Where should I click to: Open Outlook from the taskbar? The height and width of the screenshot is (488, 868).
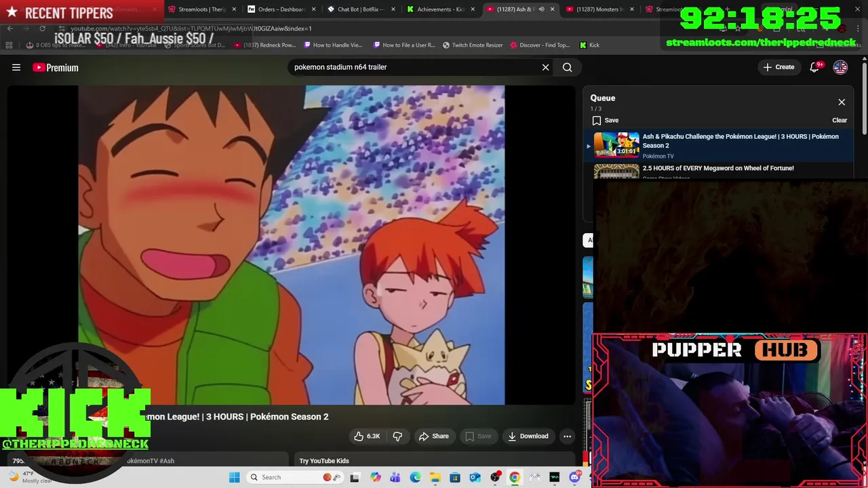[475, 477]
